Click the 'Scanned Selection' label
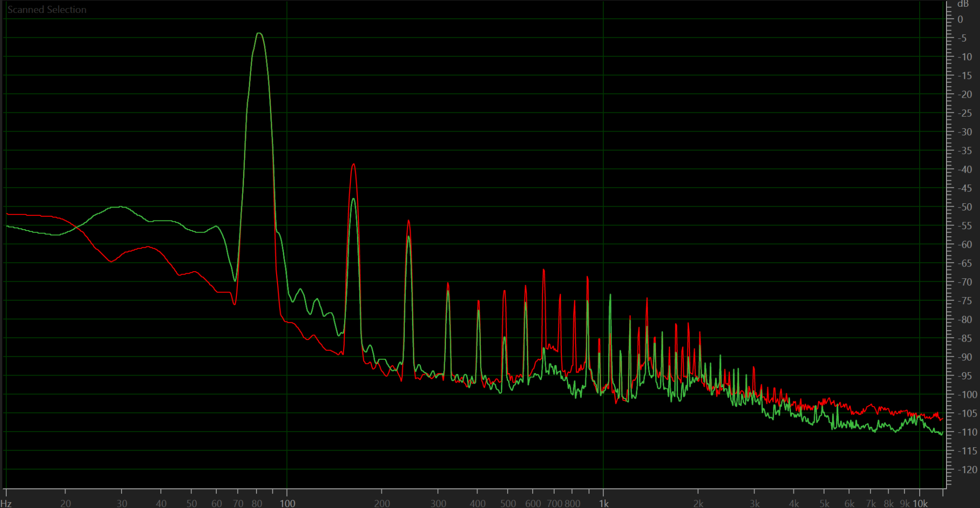This screenshot has height=508, width=980. 47,10
